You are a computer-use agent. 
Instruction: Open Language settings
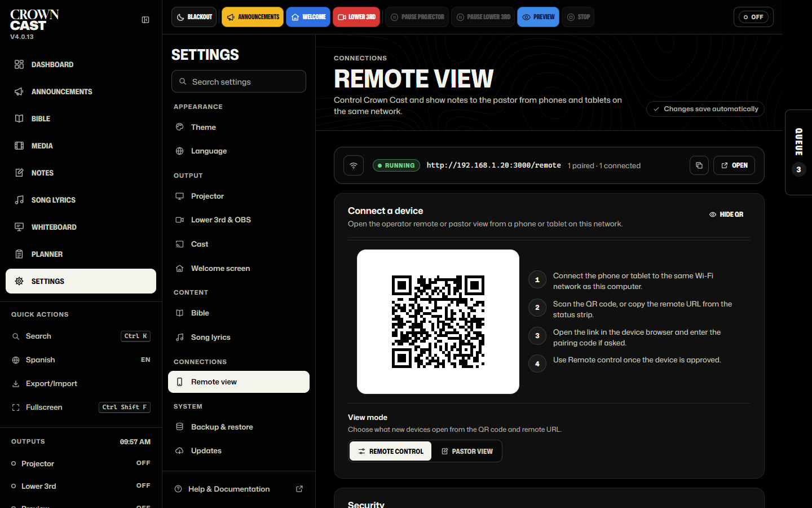click(x=239, y=151)
